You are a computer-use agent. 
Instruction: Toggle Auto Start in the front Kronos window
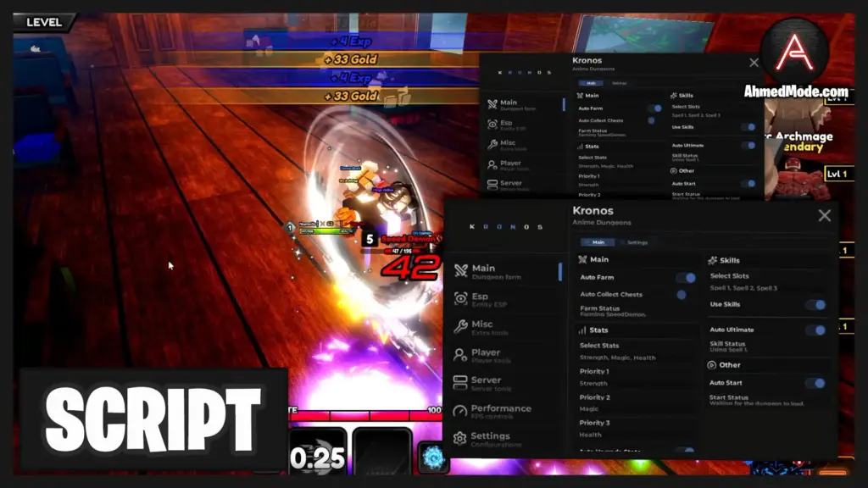coord(816,384)
